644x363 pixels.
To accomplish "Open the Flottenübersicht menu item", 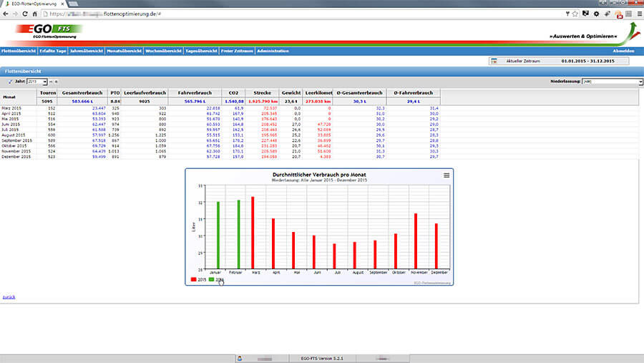I will tap(19, 51).
